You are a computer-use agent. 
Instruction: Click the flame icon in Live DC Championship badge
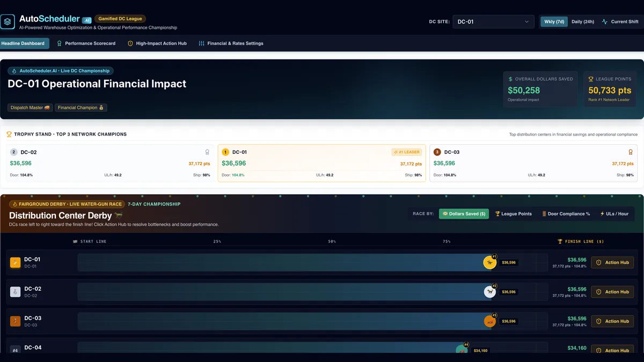pos(14,71)
